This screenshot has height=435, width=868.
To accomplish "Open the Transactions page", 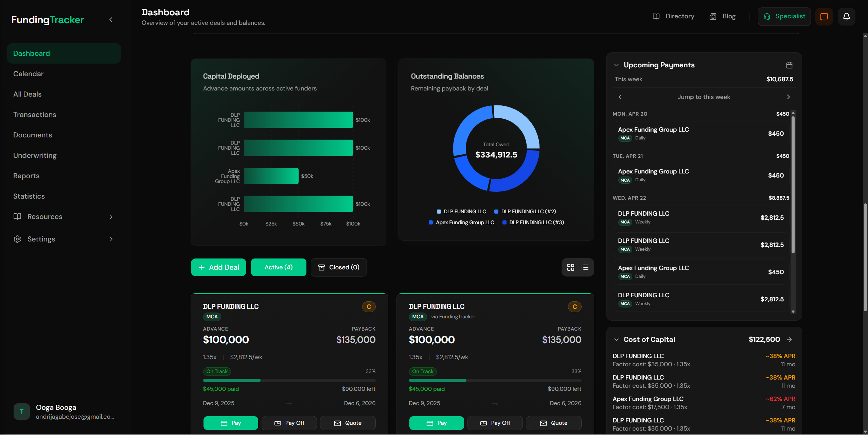I will coord(35,115).
